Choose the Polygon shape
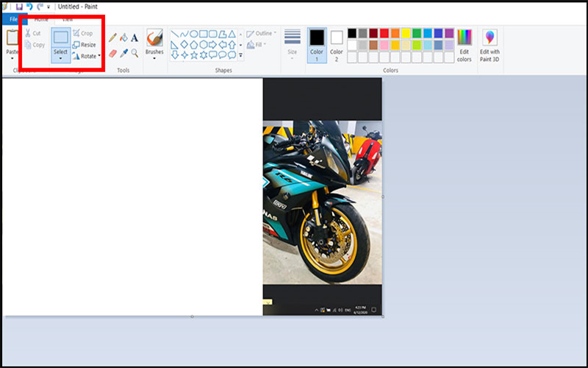 (223, 34)
